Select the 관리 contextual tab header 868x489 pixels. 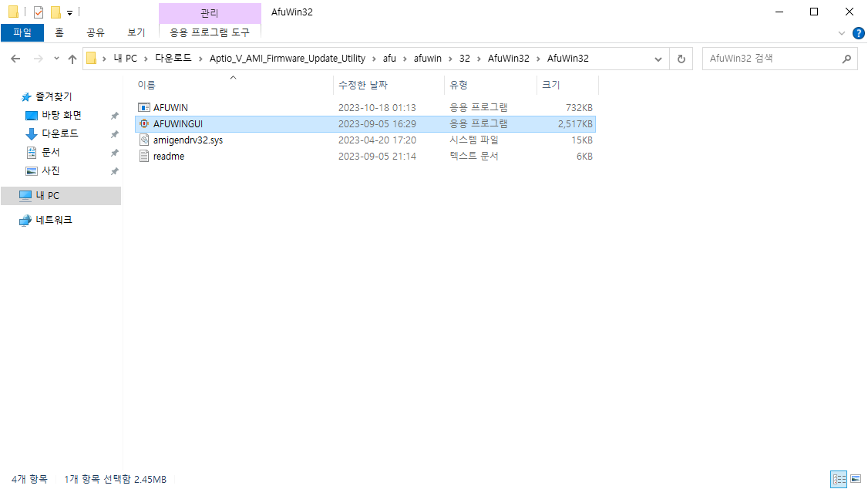[210, 13]
